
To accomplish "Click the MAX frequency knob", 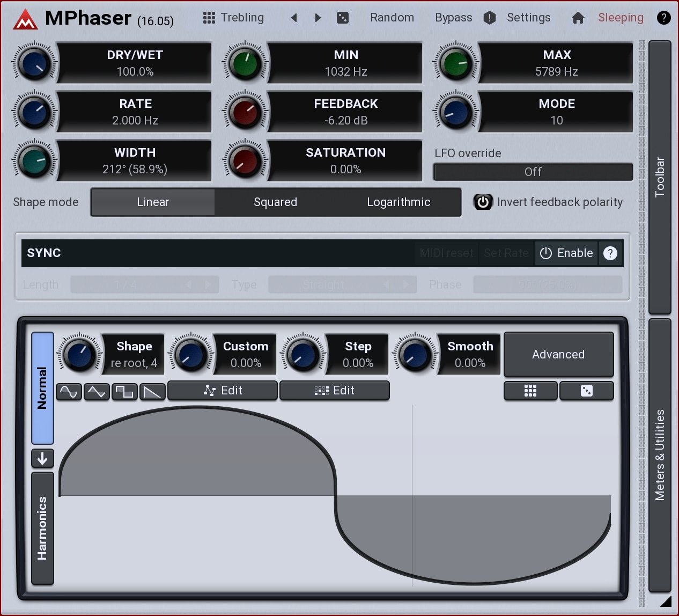I will [x=456, y=63].
